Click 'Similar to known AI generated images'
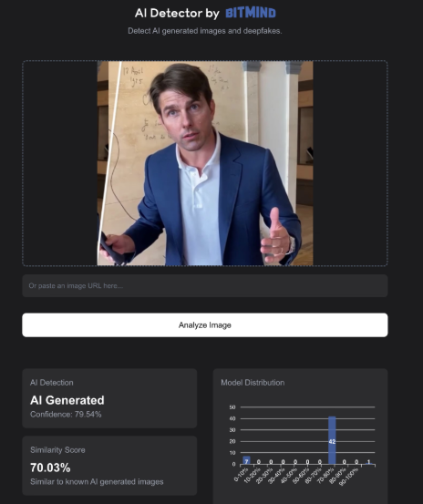423x504 pixels. pyautogui.click(x=97, y=481)
